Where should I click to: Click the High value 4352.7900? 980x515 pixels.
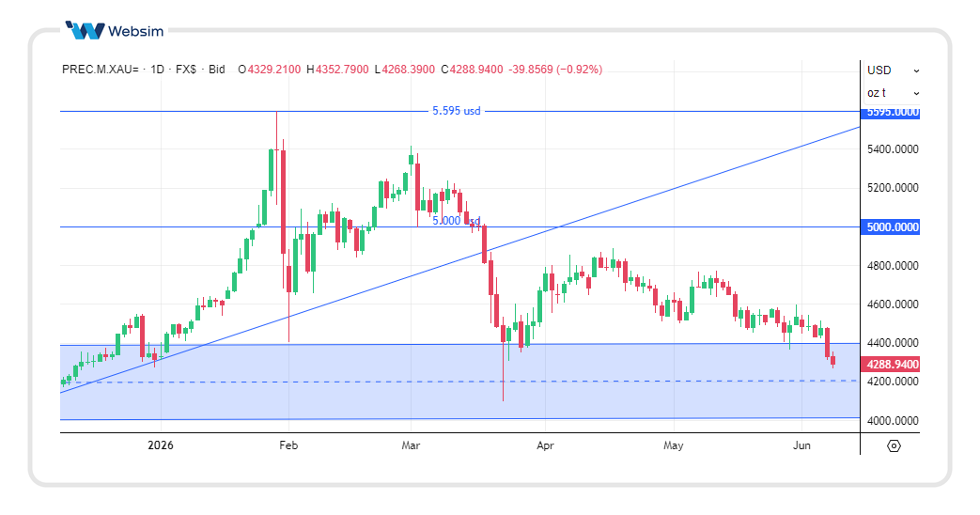pos(342,70)
